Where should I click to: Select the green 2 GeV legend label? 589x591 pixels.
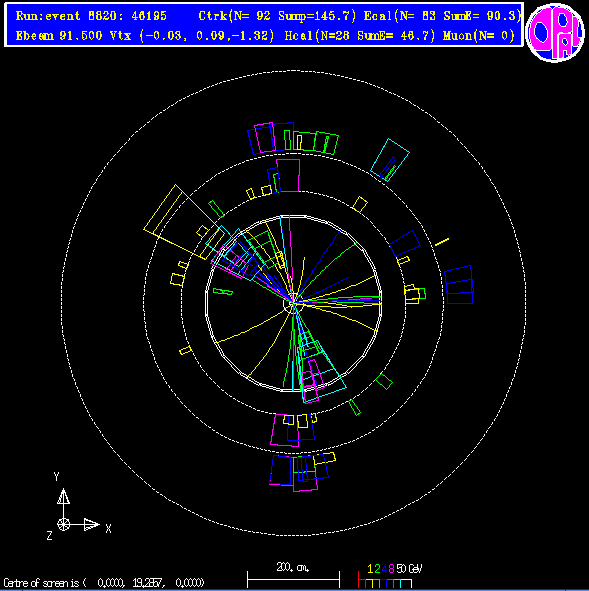tap(377, 569)
